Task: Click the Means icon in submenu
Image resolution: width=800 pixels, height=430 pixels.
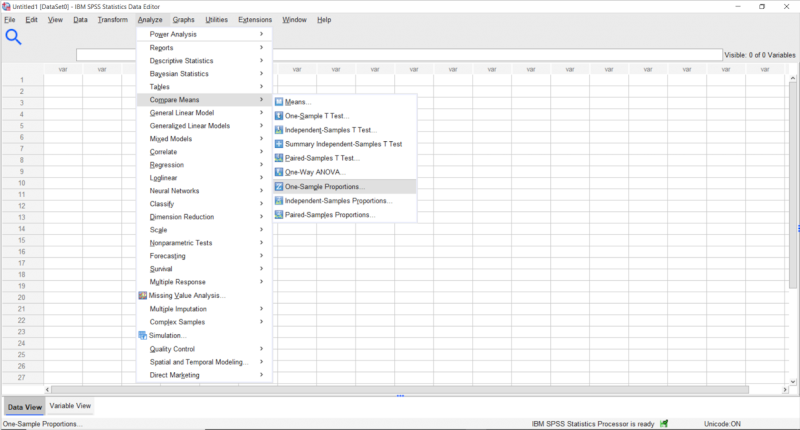Action: pyautogui.click(x=279, y=102)
